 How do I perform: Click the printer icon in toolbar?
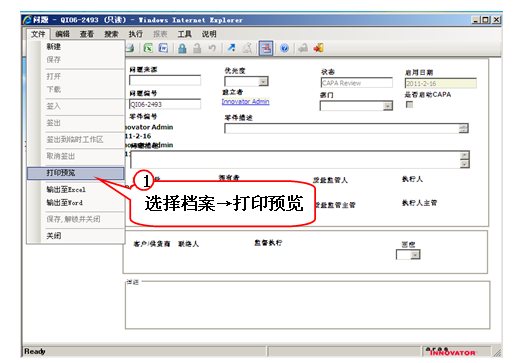pos(130,48)
